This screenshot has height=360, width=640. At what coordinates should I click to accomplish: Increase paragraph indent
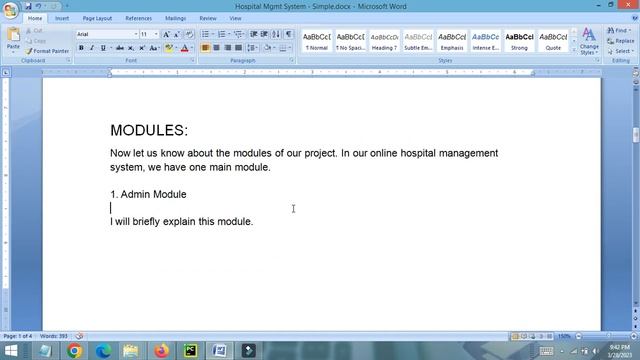pos(264,34)
